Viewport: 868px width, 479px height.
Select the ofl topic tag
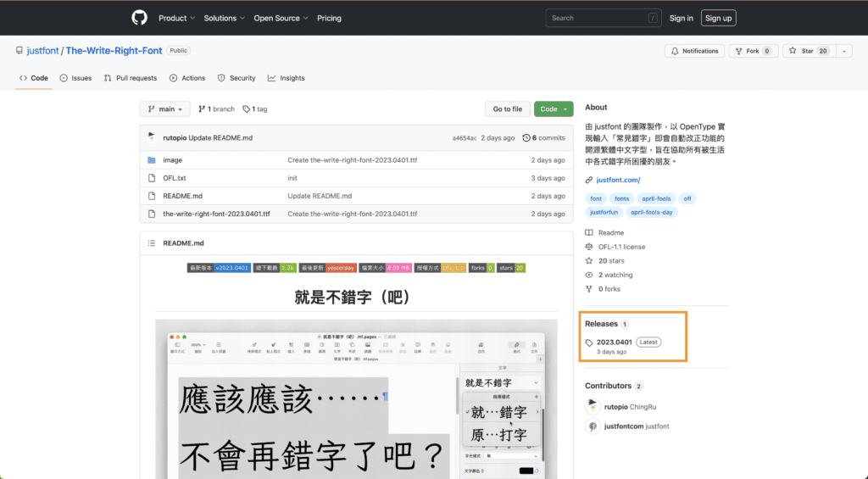(x=687, y=198)
